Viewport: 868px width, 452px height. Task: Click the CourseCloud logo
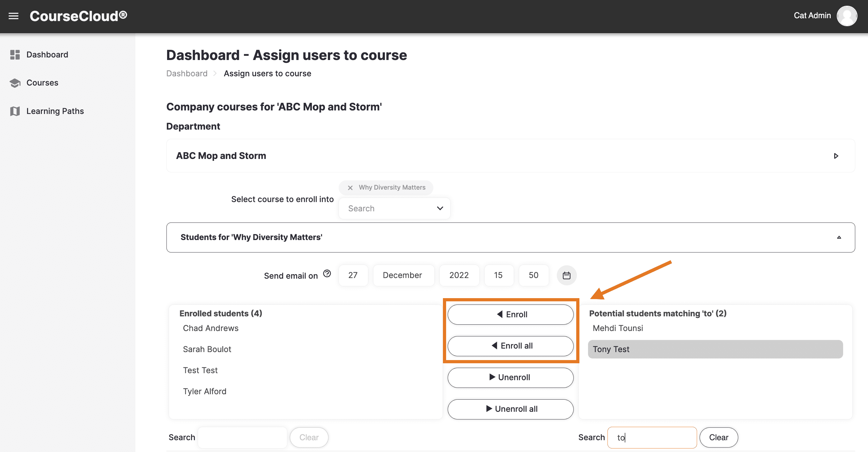(x=78, y=16)
